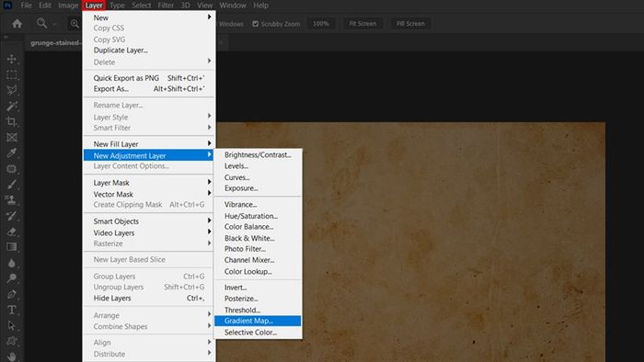Select the Crop tool

click(11, 122)
